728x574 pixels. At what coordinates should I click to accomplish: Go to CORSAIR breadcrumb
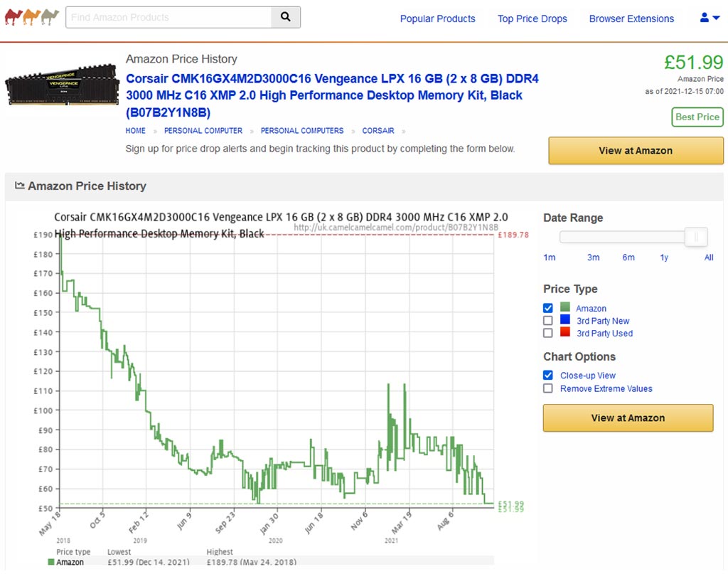[378, 131]
